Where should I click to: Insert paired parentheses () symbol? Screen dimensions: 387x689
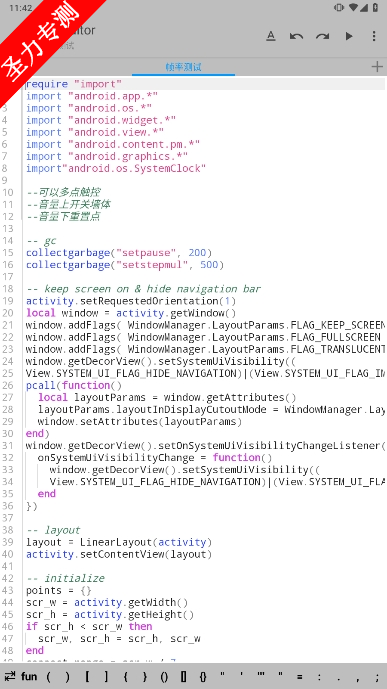[164, 676]
